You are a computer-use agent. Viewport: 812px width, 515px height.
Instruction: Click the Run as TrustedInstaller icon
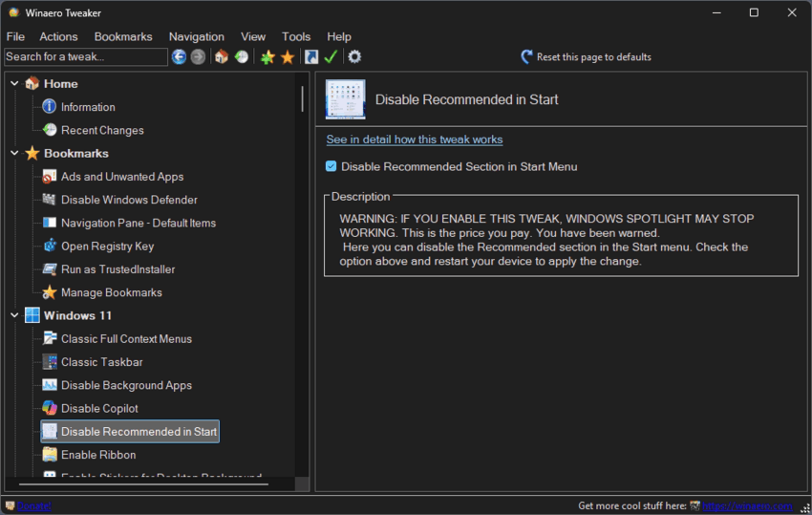click(49, 268)
